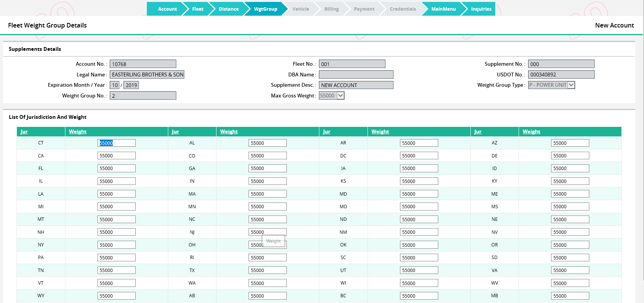644x303 pixels.
Task: Edit the MA weight field
Action: tap(268, 194)
